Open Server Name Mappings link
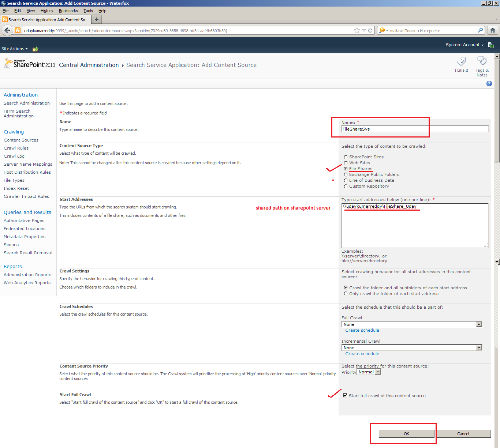Screen dimensions: 500x448 [x=28, y=164]
